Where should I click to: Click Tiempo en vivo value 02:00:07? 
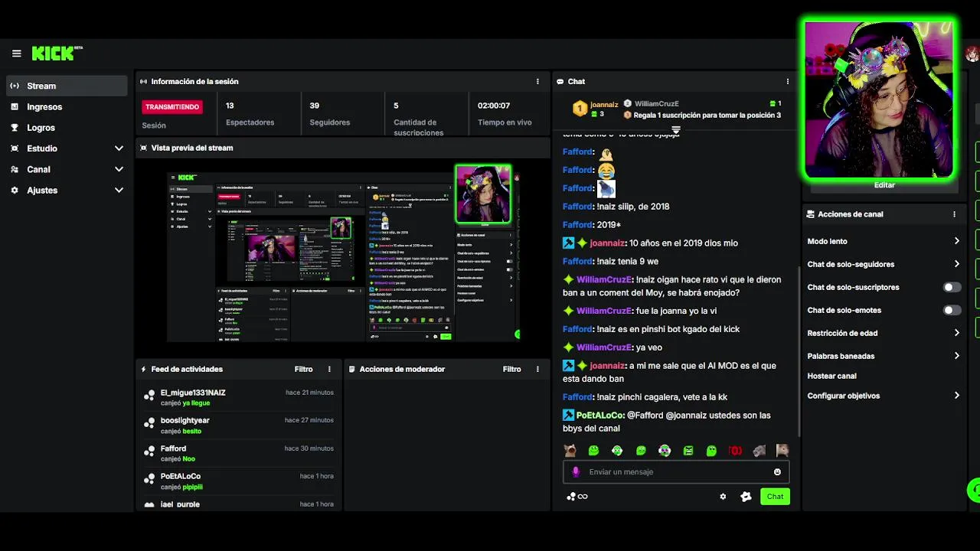coord(494,106)
